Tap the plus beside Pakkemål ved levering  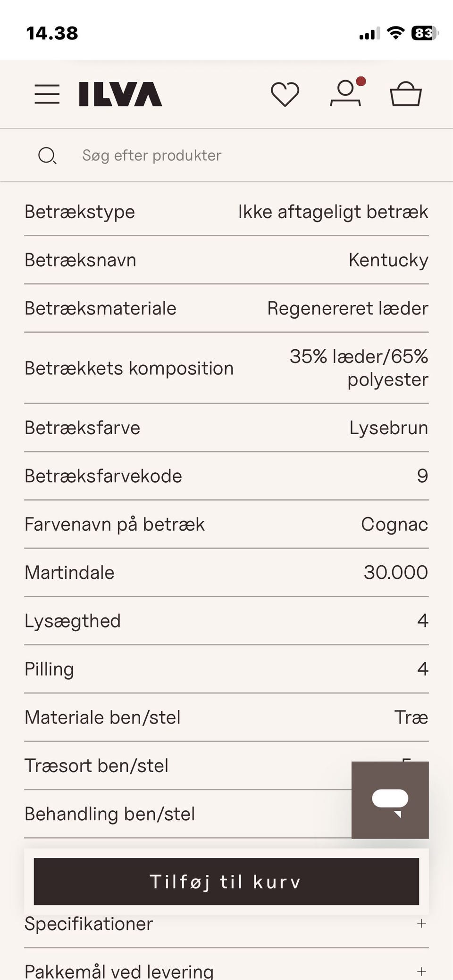point(421,972)
